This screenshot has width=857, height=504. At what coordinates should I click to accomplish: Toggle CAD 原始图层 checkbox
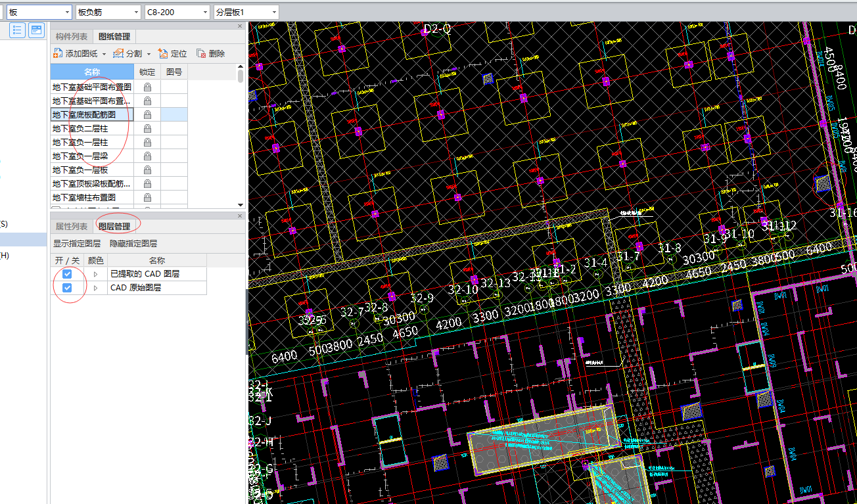coord(67,288)
